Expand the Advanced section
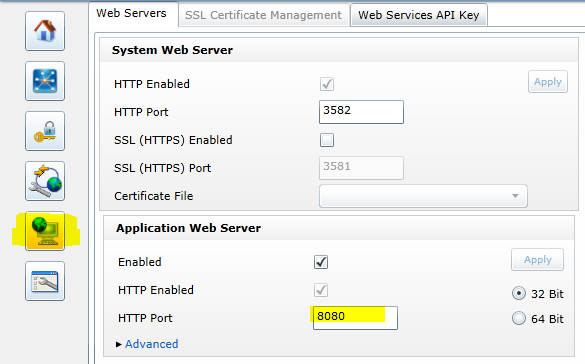This screenshot has width=585, height=364. [119, 344]
